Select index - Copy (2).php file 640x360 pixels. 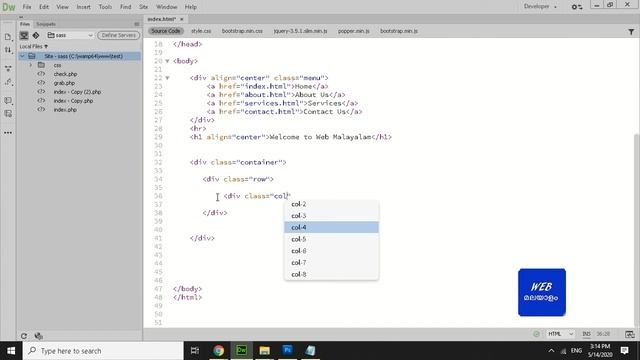point(77,92)
